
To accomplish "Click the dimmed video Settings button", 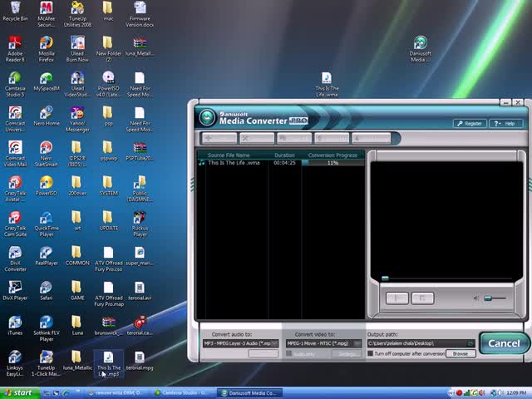I will (346, 354).
